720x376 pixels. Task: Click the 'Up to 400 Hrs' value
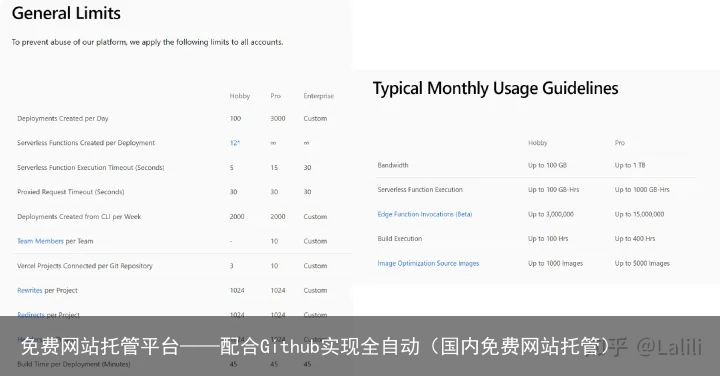point(635,238)
